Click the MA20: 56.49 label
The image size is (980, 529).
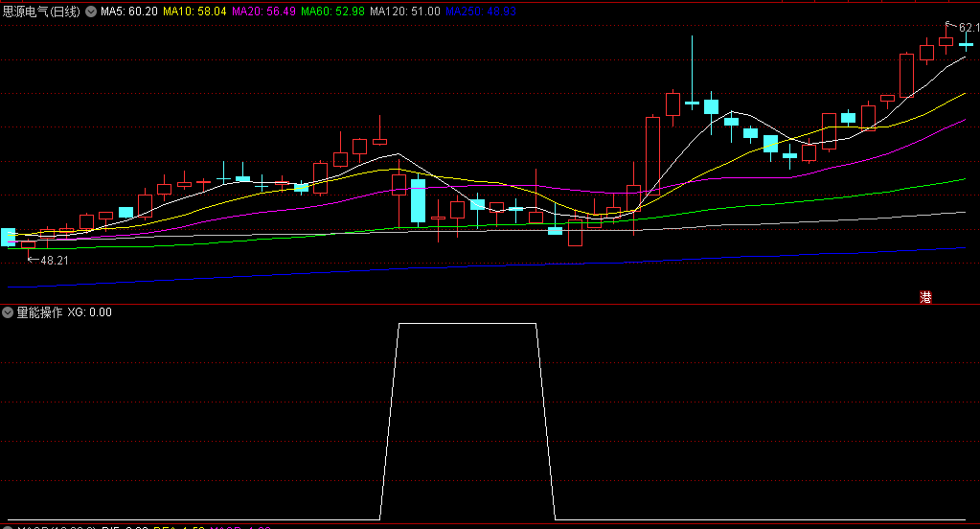(263, 11)
